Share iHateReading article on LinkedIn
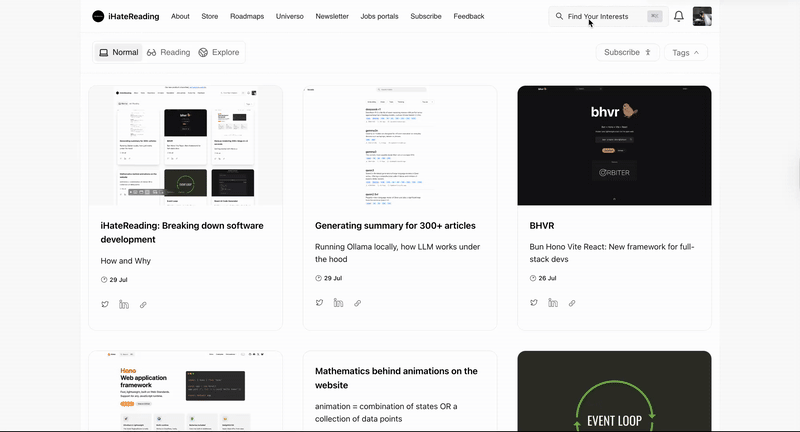800x432 pixels. coord(124,304)
